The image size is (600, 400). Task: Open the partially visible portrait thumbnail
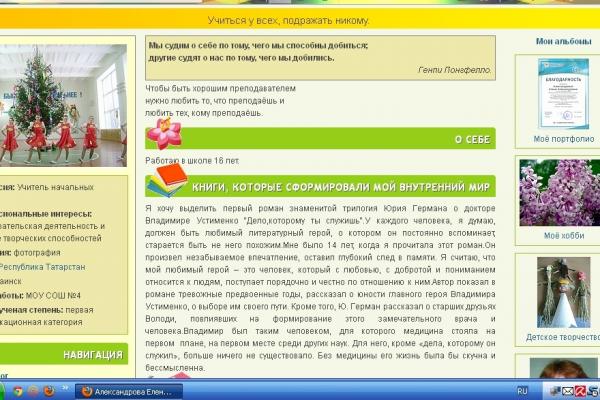[564, 368]
